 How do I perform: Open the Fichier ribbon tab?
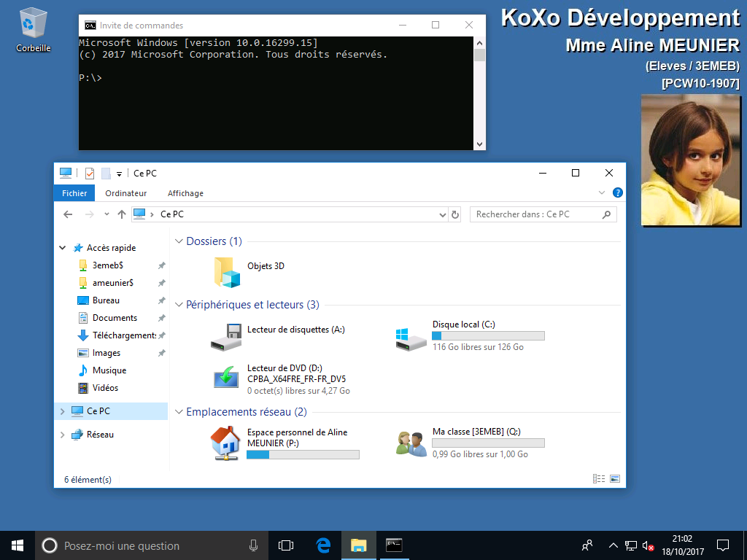point(74,193)
